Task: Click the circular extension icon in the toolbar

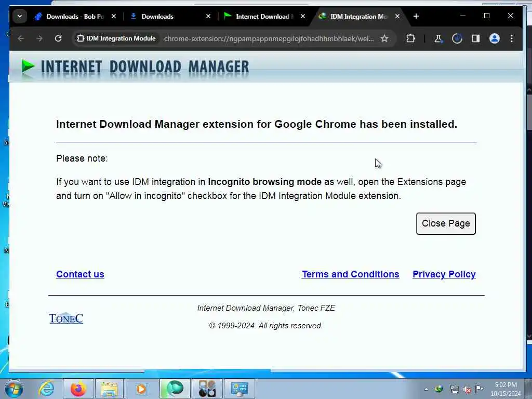Action: [457, 38]
